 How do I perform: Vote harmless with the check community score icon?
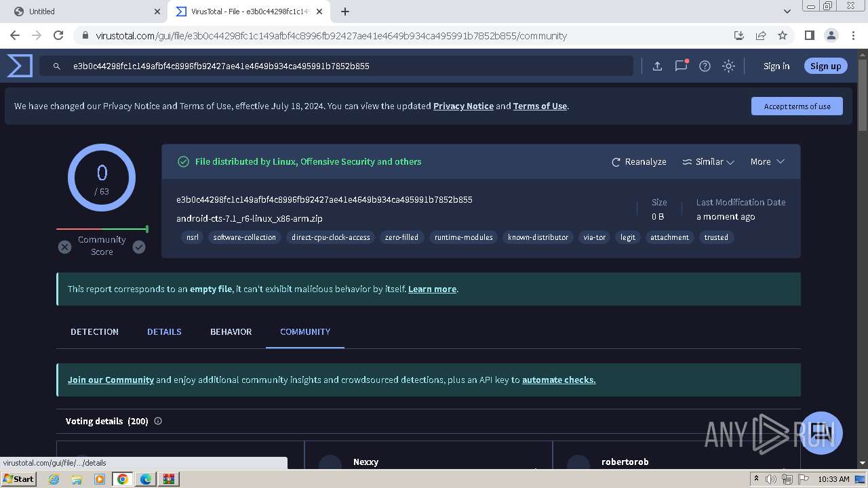point(139,247)
